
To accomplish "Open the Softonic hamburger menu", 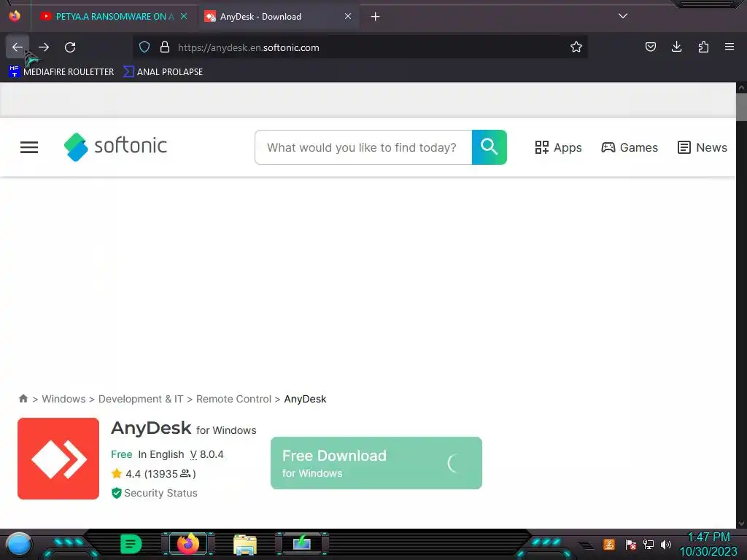I will 29,147.
